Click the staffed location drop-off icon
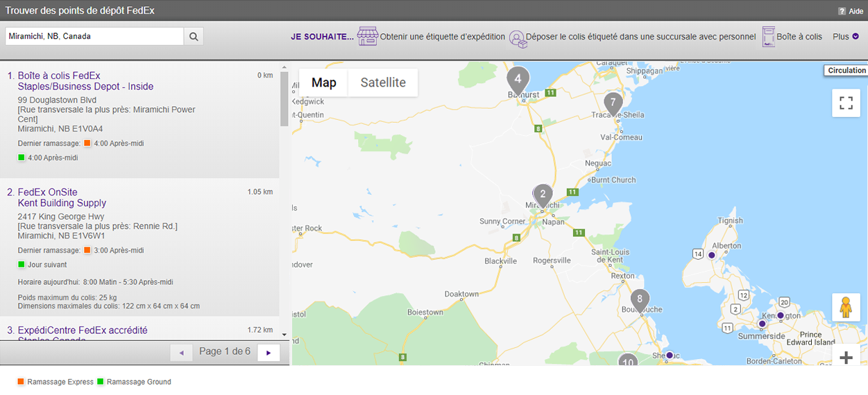Image resolution: width=868 pixels, height=395 pixels. point(517,39)
